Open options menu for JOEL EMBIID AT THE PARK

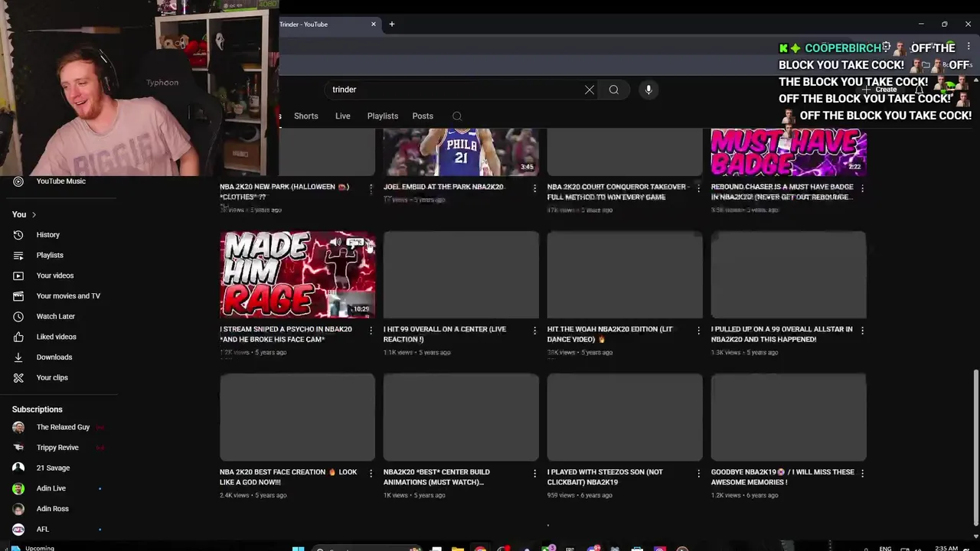point(534,188)
